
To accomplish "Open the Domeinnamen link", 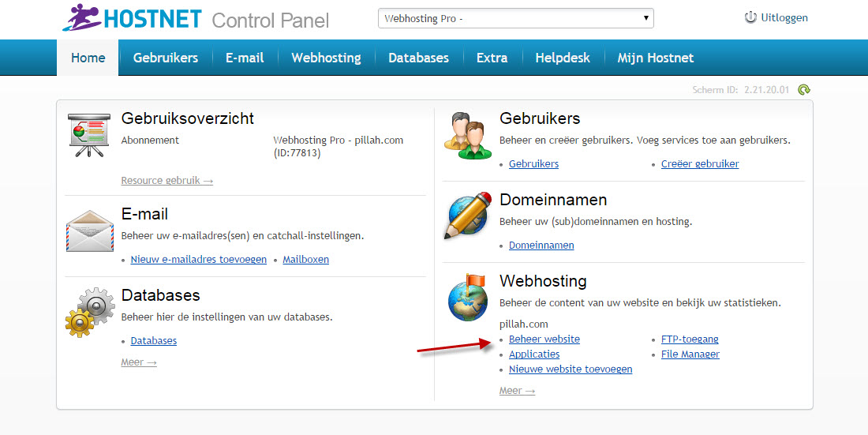I will pos(541,246).
